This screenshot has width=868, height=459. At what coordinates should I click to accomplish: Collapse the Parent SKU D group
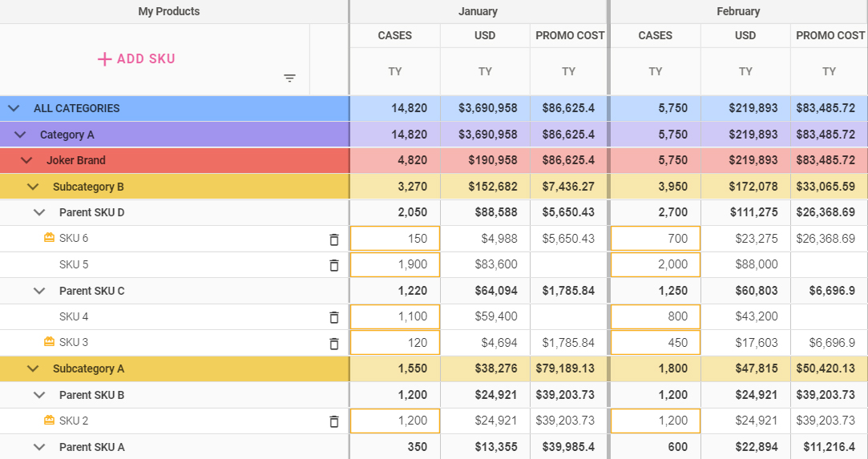(39, 213)
